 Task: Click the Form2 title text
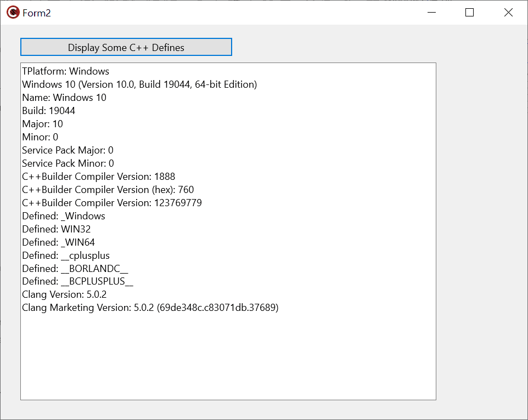(x=36, y=13)
